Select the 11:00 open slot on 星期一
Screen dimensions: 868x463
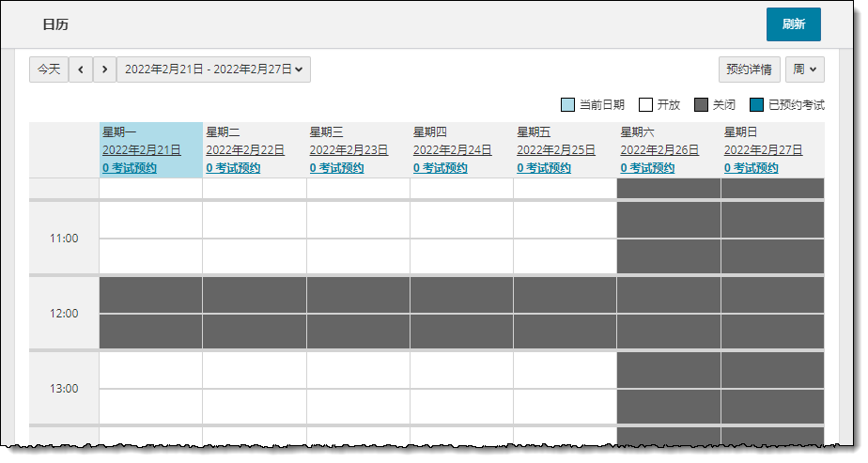150,220
